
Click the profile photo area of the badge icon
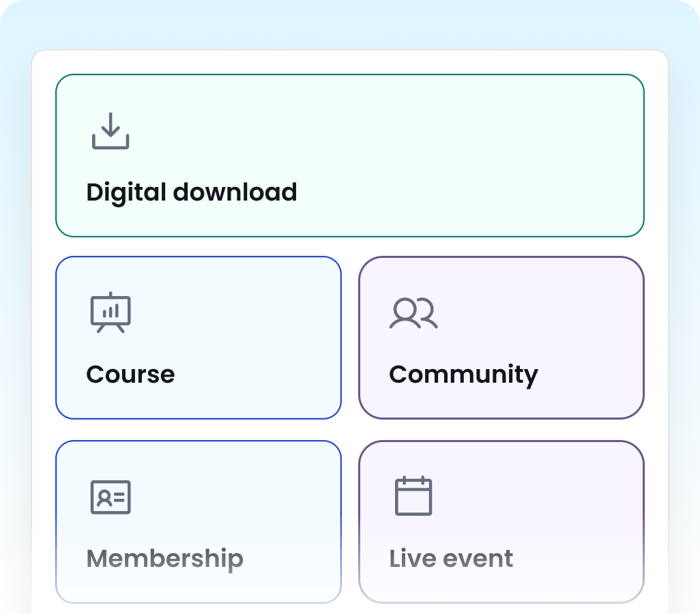tap(104, 497)
